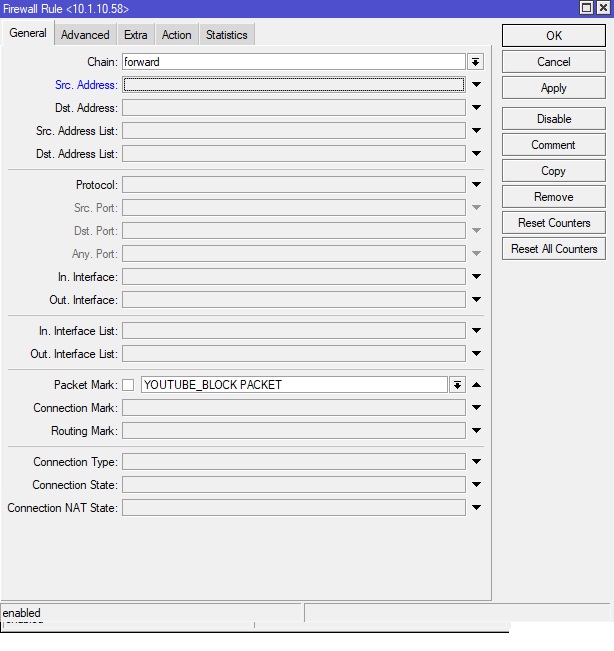
Task: Expand the Out. Interface option
Action: coord(477,299)
